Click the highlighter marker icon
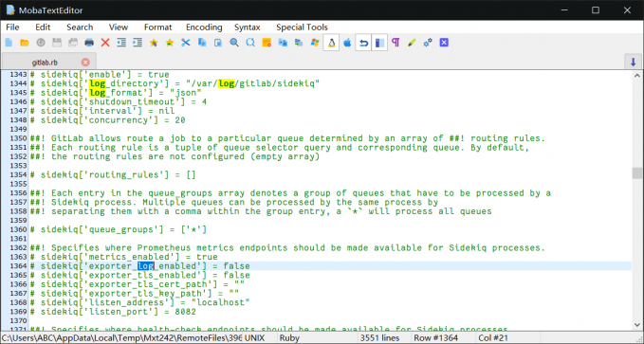The image size is (644, 344). (x=412, y=43)
